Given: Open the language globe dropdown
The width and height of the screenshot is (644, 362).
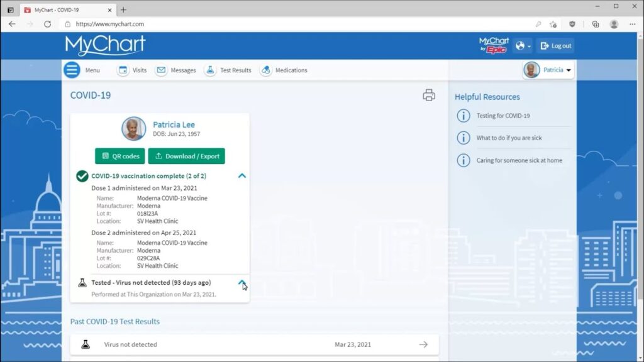Looking at the screenshot, I should (x=523, y=45).
